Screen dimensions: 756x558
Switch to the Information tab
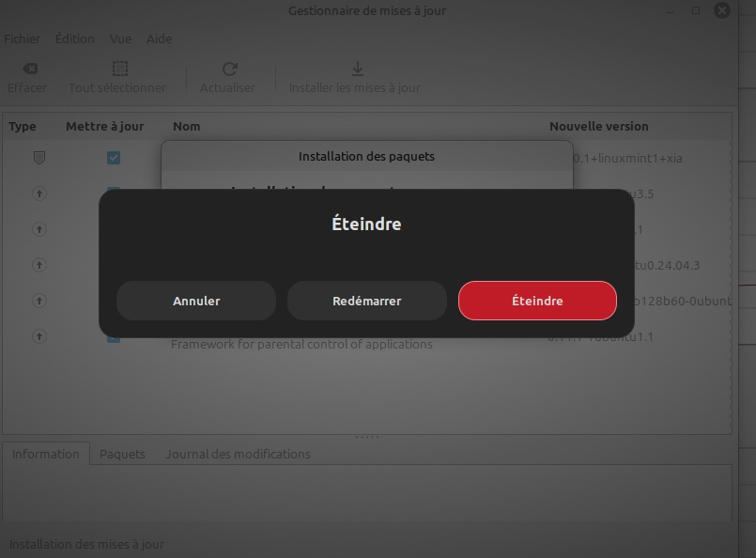pos(46,454)
